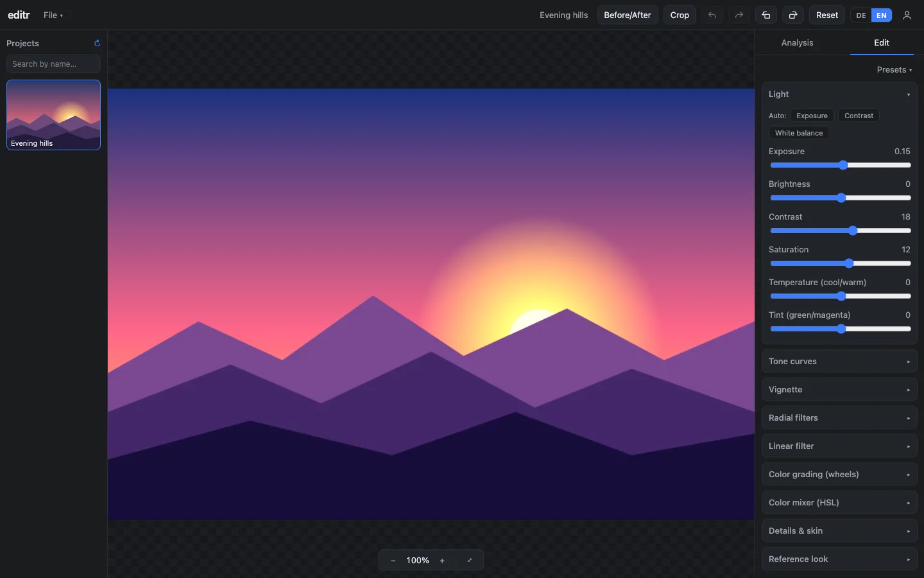The width and height of the screenshot is (924, 578).
Task: Select the Edit tab
Action: 882,42
